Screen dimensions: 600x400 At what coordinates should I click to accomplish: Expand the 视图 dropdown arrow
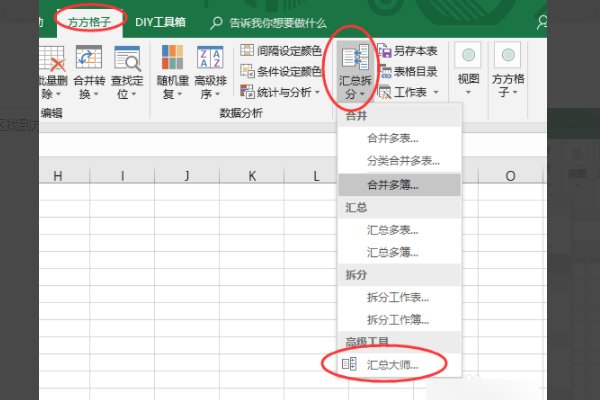pyautogui.click(x=468, y=93)
